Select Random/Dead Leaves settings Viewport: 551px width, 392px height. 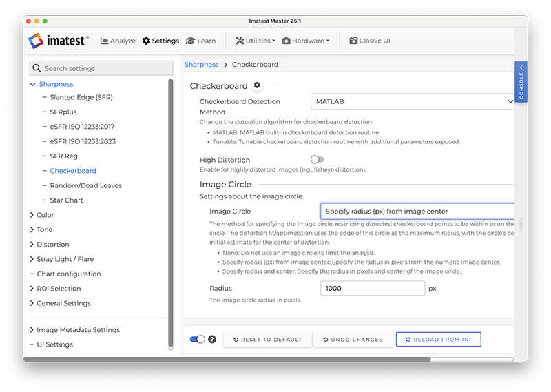tap(85, 185)
